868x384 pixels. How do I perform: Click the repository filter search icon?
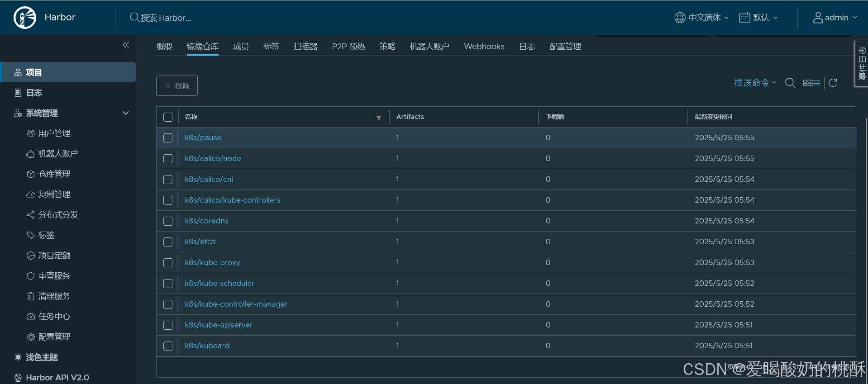pyautogui.click(x=790, y=83)
